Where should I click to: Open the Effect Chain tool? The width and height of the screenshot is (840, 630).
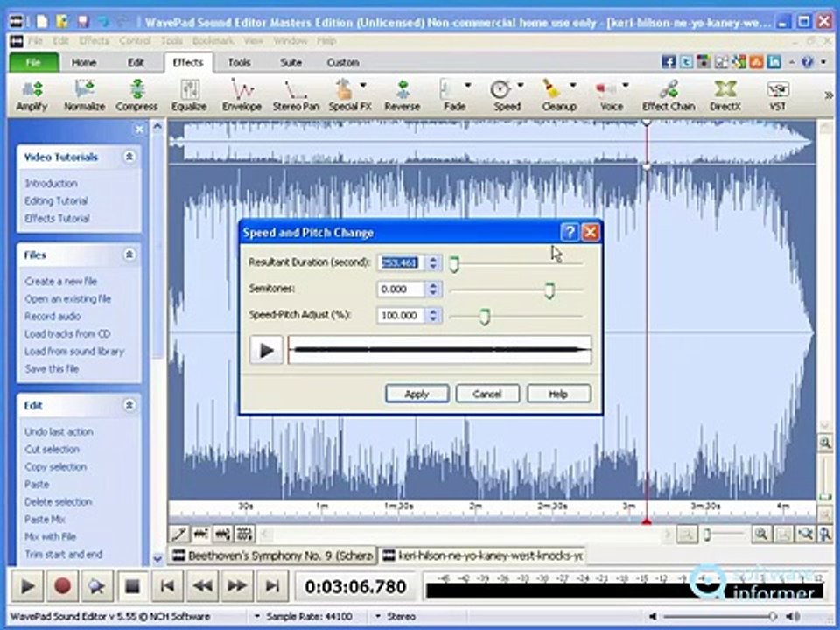[x=668, y=95]
